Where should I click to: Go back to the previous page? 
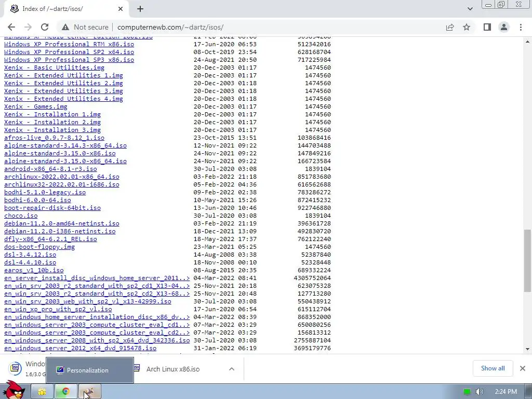tap(11, 27)
